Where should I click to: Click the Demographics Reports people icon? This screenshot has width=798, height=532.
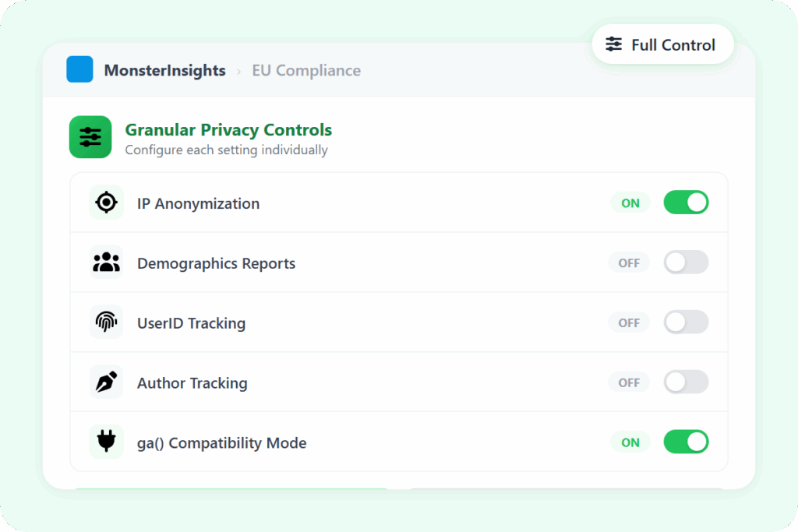(106, 262)
